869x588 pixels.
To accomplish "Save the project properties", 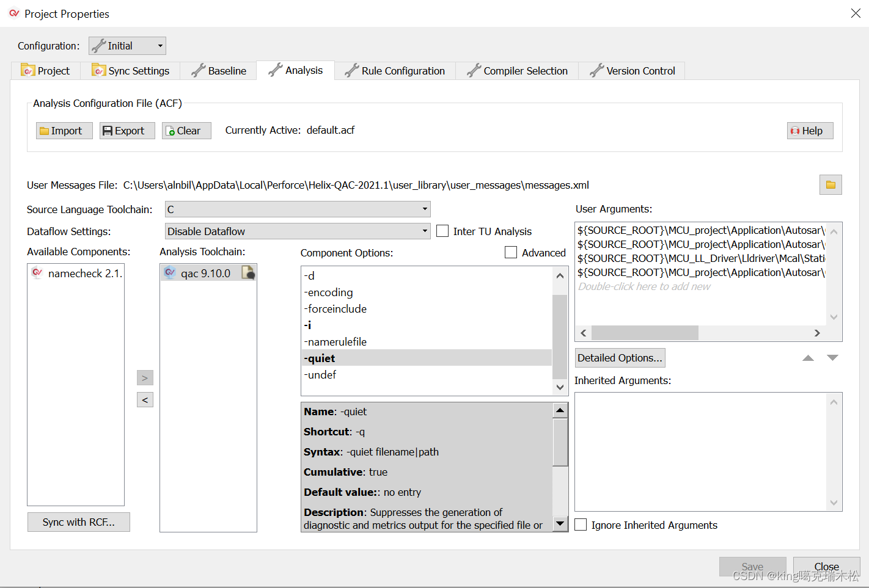I will tap(752, 567).
